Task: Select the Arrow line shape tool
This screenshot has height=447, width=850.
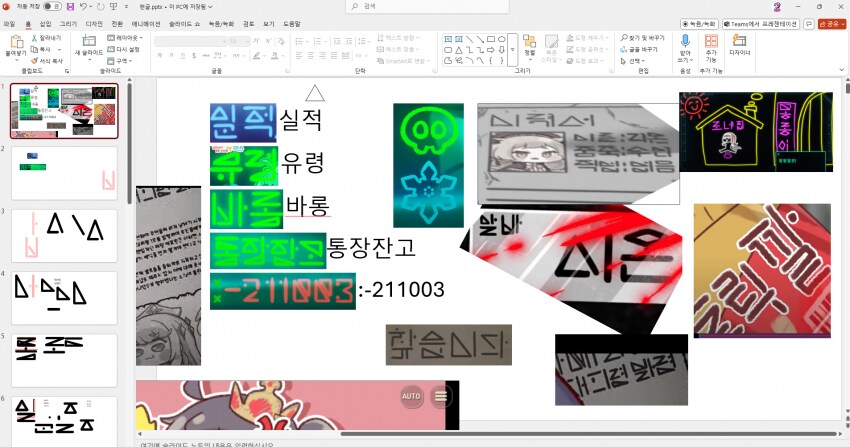Action: [x=480, y=39]
